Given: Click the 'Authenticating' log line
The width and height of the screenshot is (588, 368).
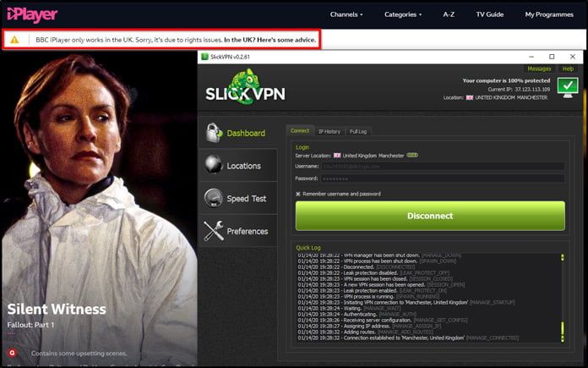Looking at the screenshot, I should pos(357,315).
